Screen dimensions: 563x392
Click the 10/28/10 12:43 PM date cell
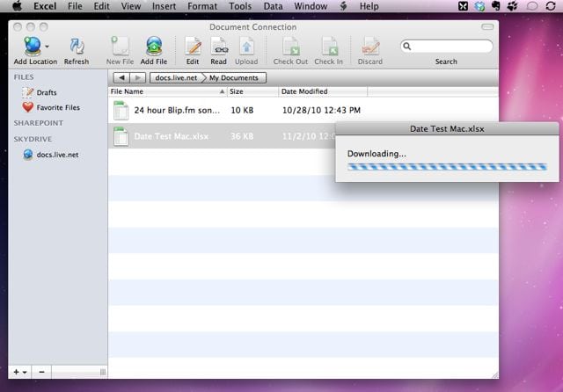(321, 111)
